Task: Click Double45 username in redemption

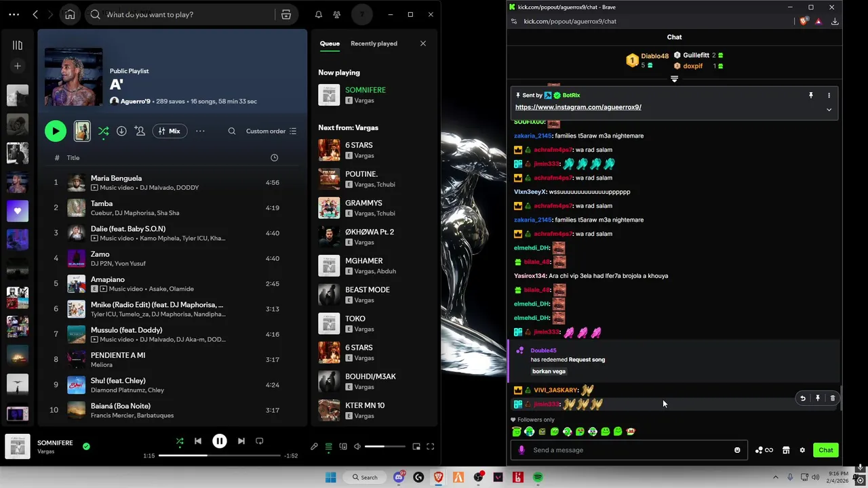Action: point(543,350)
